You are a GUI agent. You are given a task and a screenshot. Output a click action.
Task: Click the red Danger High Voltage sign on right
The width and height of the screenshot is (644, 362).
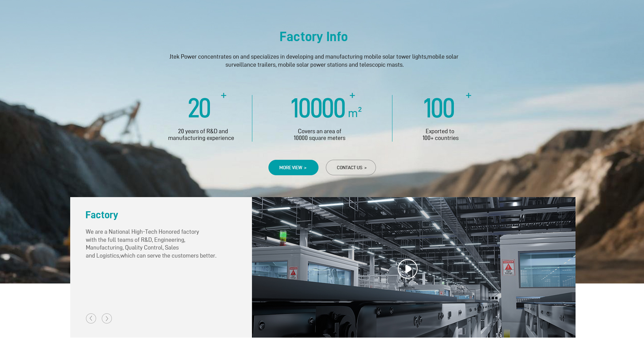tap(508, 267)
